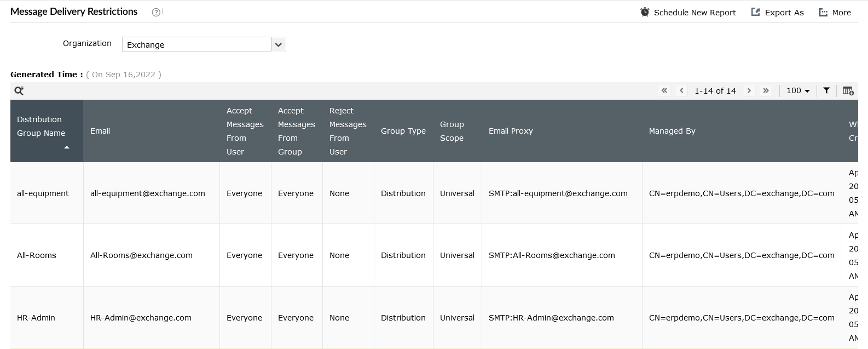868x349 pixels.
Task: Click Export As button
Action: point(777,13)
